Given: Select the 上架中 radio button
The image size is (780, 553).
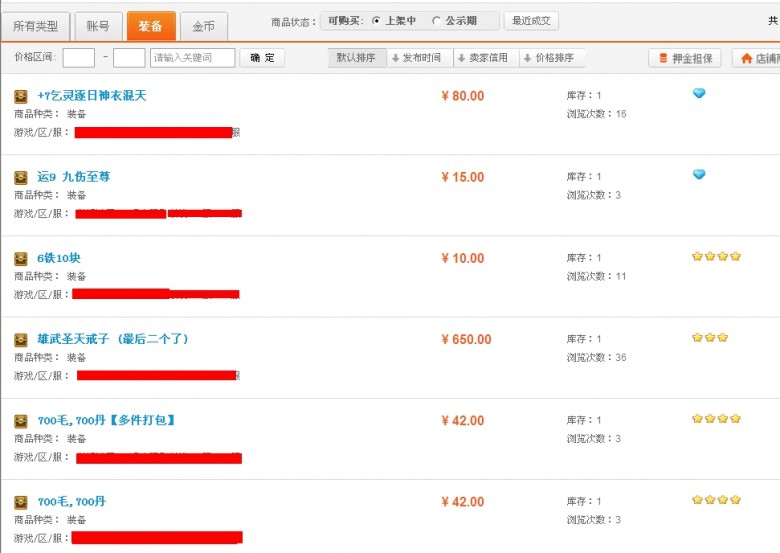Looking at the screenshot, I should click(376, 21).
